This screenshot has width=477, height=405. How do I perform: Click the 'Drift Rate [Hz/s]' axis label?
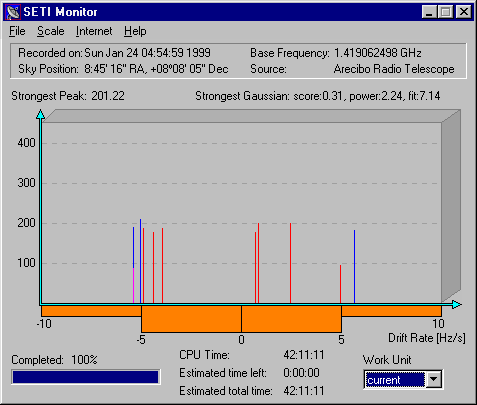[427, 338]
